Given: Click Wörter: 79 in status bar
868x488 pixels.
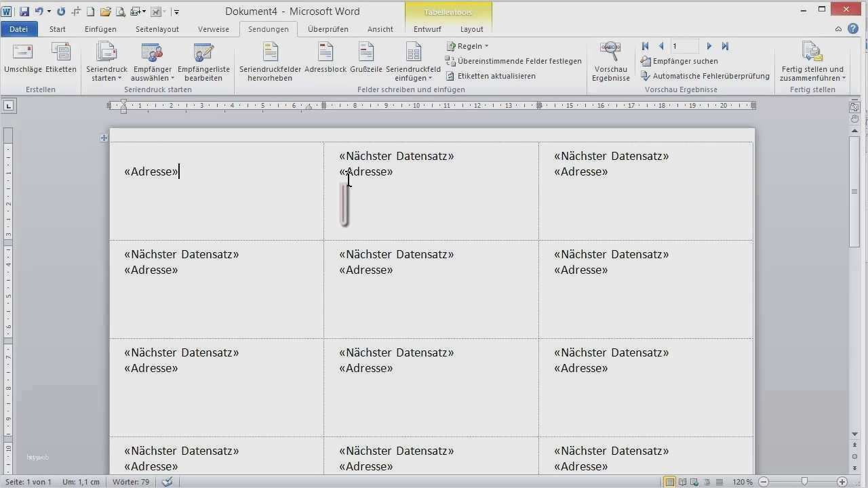Looking at the screenshot, I should (132, 482).
